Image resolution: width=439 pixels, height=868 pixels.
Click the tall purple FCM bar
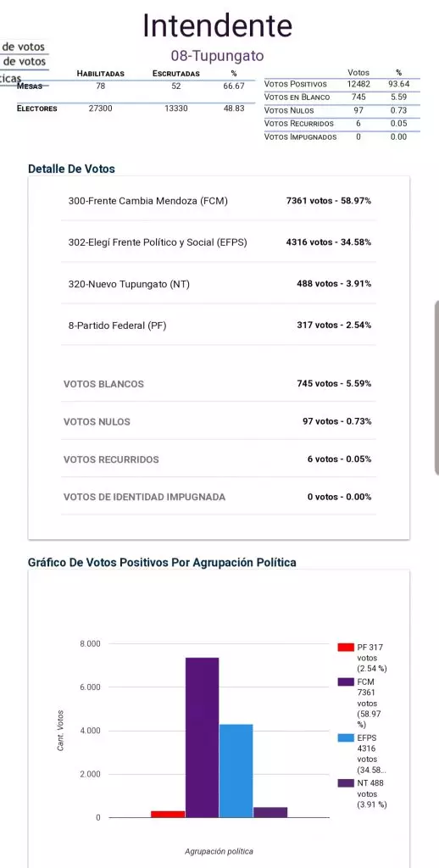pyautogui.click(x=202, y=737)
